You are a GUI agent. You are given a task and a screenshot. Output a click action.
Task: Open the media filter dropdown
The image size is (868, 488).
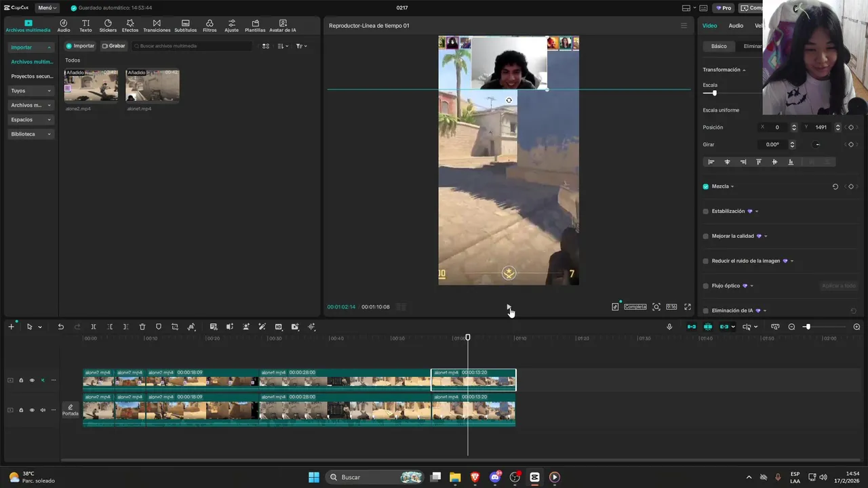(x=302, y=46)
